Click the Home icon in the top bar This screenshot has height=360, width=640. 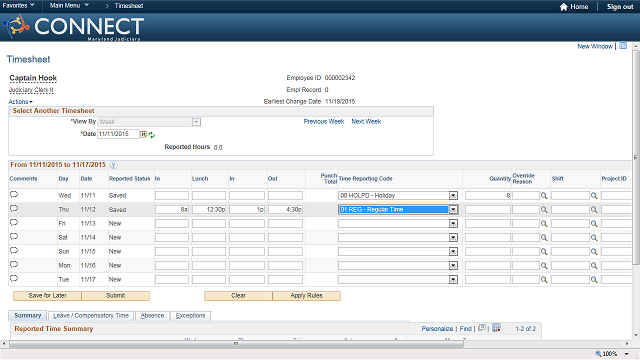point(564,7)
